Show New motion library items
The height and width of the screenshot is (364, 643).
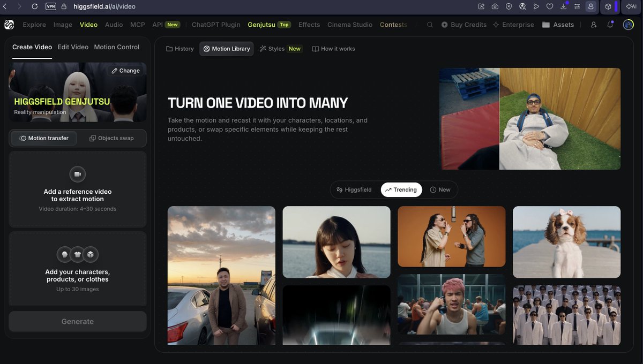coord(440,189)
